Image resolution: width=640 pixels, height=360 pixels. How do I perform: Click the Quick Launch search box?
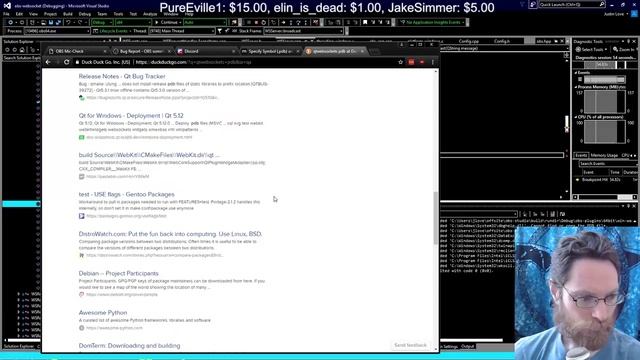pyautogui.click(x=571, y=4)
